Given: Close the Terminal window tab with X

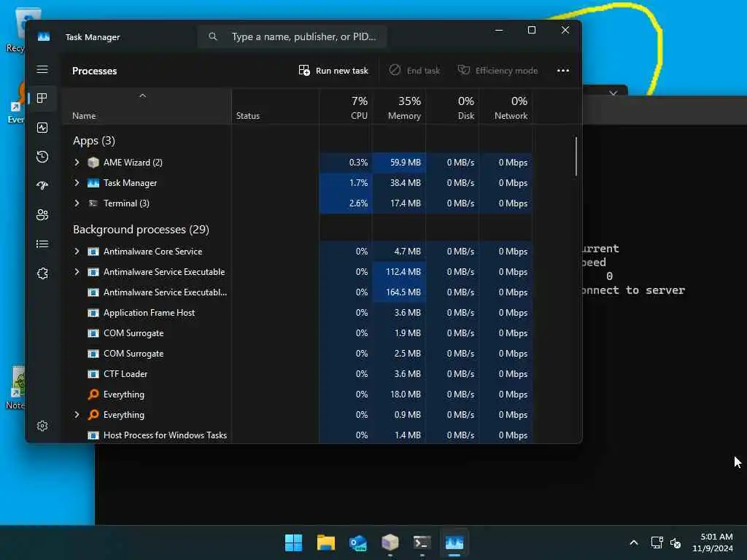Looking at the screenshot, I should tap(613, 93).
